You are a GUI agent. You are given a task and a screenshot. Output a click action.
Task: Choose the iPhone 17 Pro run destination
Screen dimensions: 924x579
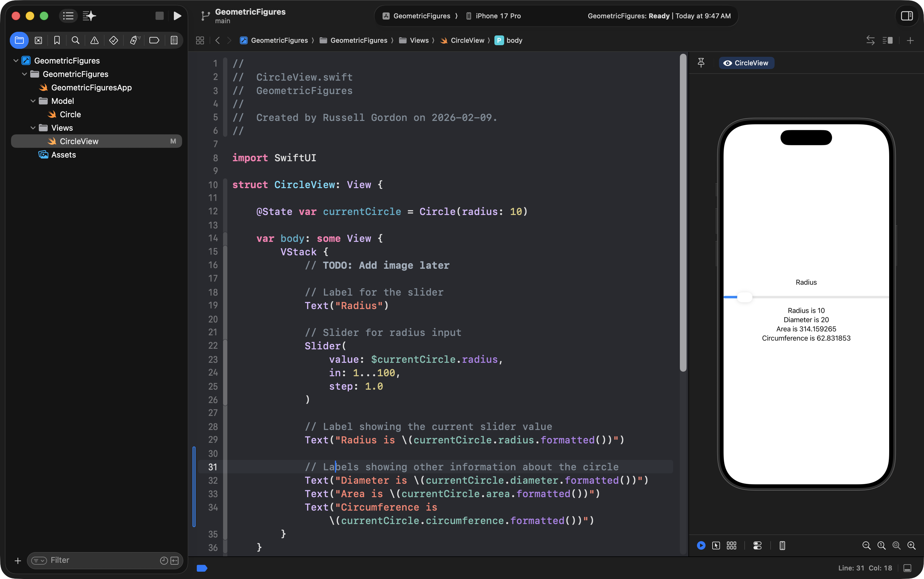[x=498, y=16]
